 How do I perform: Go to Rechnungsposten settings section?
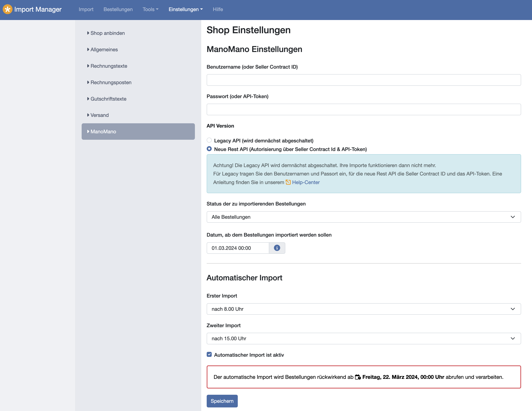[x=138, y=82]
